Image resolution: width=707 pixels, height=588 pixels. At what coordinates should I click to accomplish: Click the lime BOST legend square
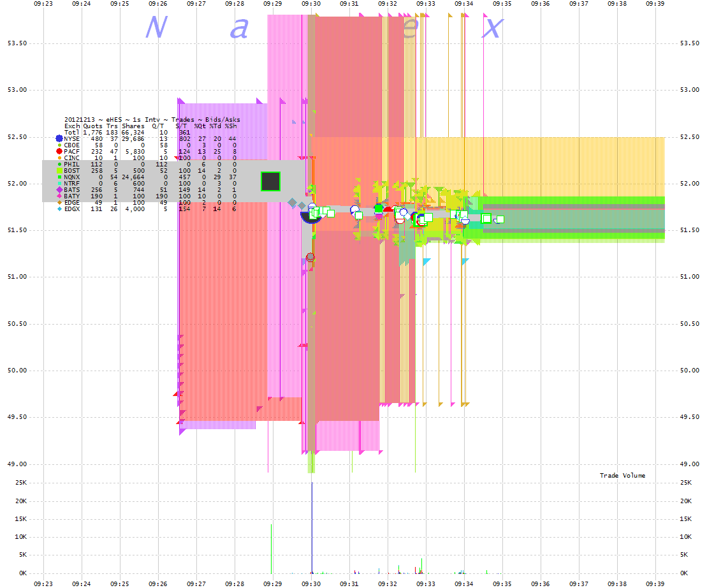tap(59, 171)
